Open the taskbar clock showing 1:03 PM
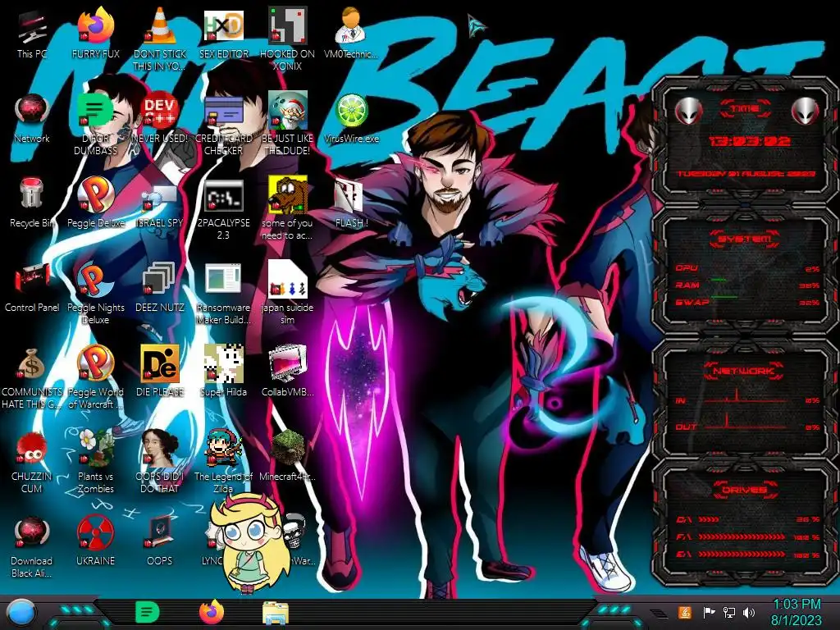The width and height of the screenshot is (840, 630). click(x=796, y=612)
